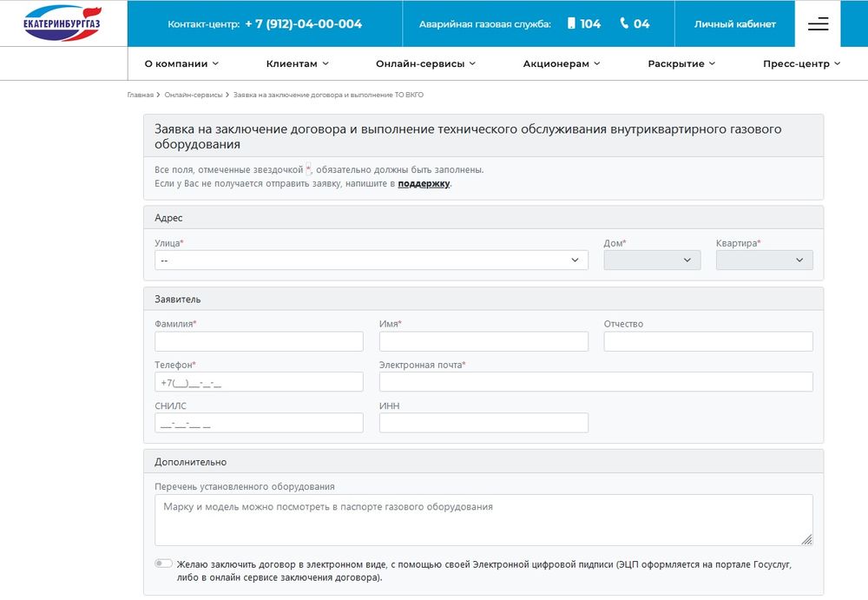Expand the Дом house number dropdown
Viewport: 868px width, 600px height.
(652, 260)
